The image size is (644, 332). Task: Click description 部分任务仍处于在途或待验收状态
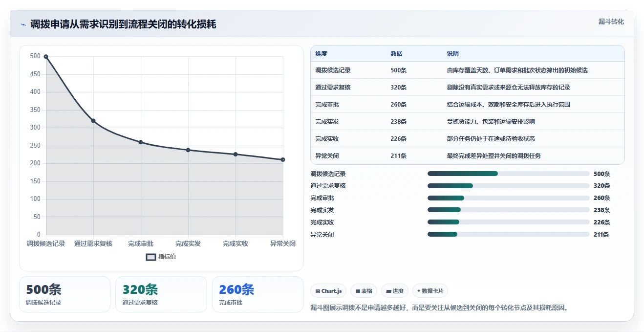tap(491, 139)
